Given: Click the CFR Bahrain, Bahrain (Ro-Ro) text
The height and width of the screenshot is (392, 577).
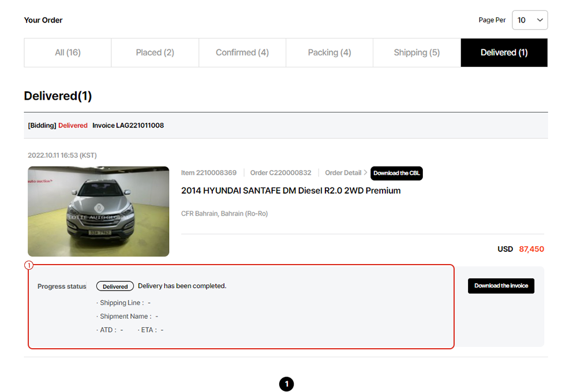Looking at the screenshot, I should (224, 214).
